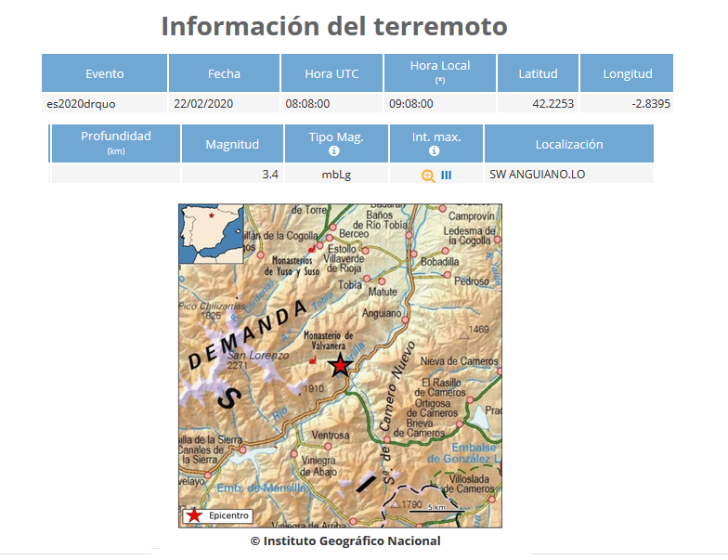Select the Latitud column header
Screen dimensions: 728x560
(x=538, y=73)
